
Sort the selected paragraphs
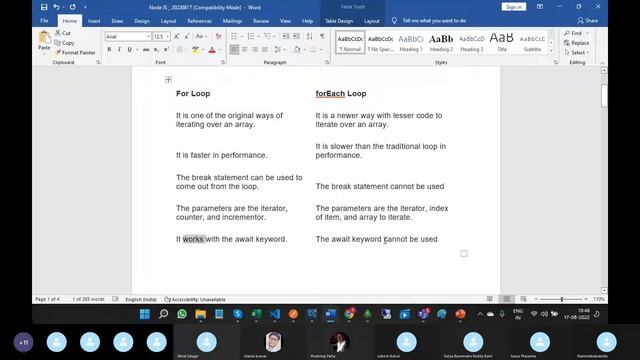[310, 36]
